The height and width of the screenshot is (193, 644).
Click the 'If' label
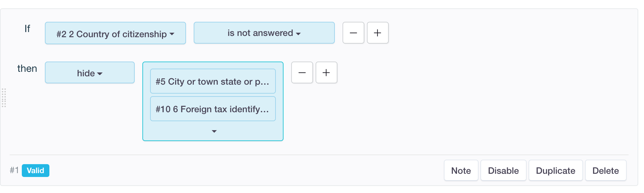27,29
